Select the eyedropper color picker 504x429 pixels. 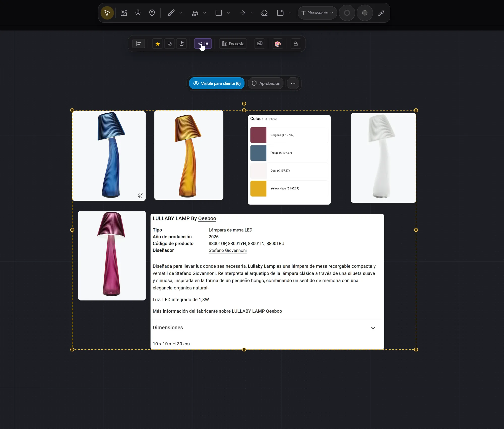point(381,13)
